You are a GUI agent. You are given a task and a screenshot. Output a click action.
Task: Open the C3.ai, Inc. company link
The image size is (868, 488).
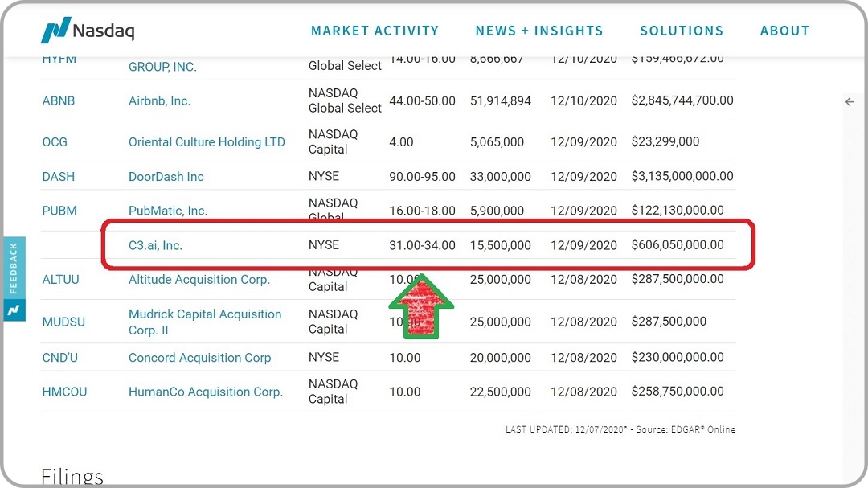[155, 245]
